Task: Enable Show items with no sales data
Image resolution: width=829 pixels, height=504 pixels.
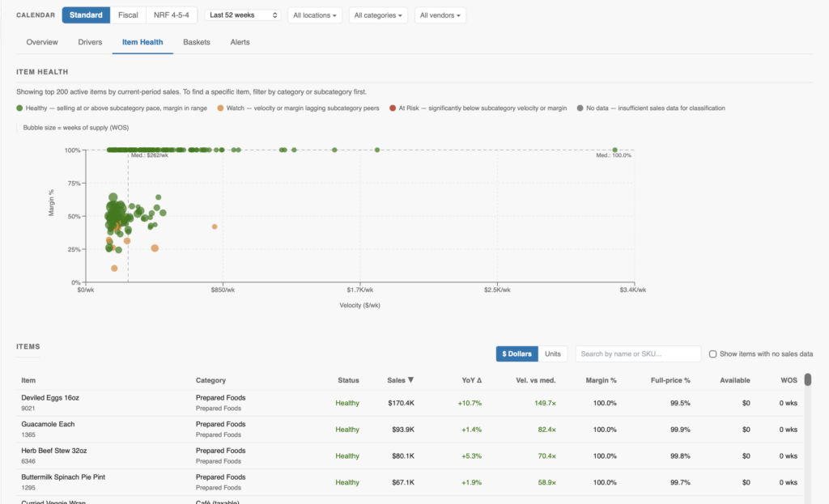Action: click(x=712, y=354)
